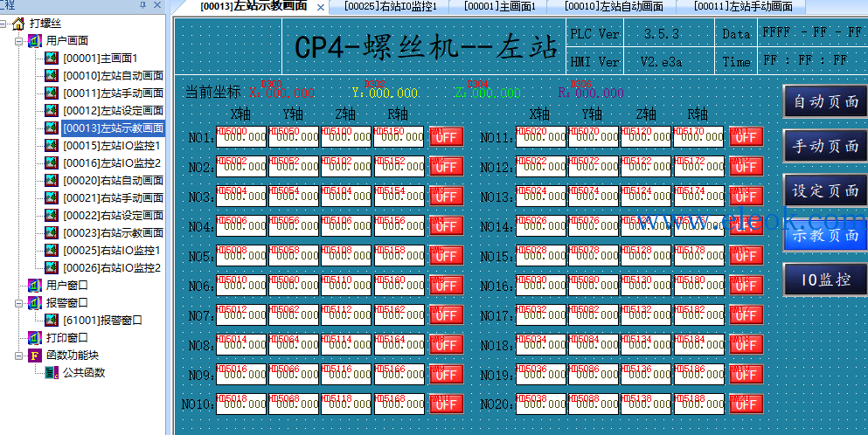Image resolution: width=868 pixels, height=435 pixels.
Task: Click the 用户画面 folder icon
Action: click(x=34, y=40)
